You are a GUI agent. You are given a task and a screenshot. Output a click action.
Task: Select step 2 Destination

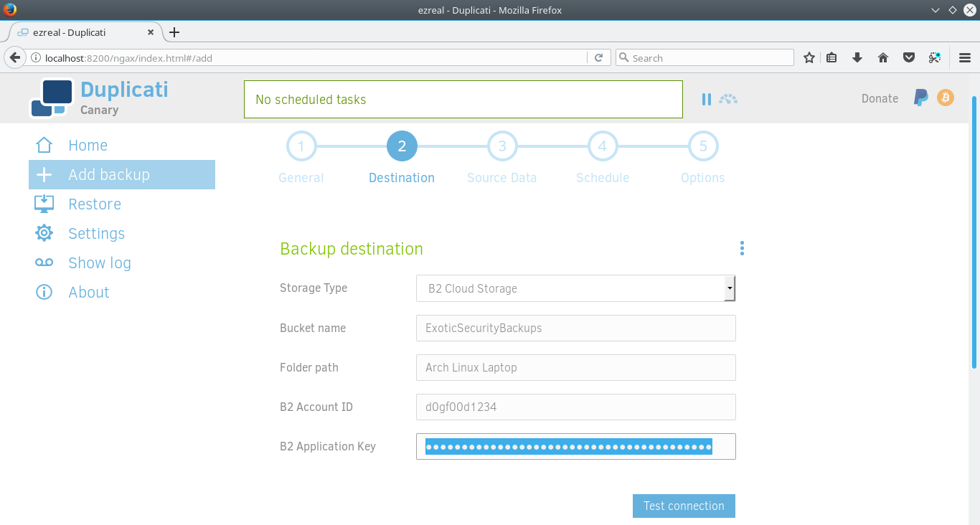coord(402,146)
